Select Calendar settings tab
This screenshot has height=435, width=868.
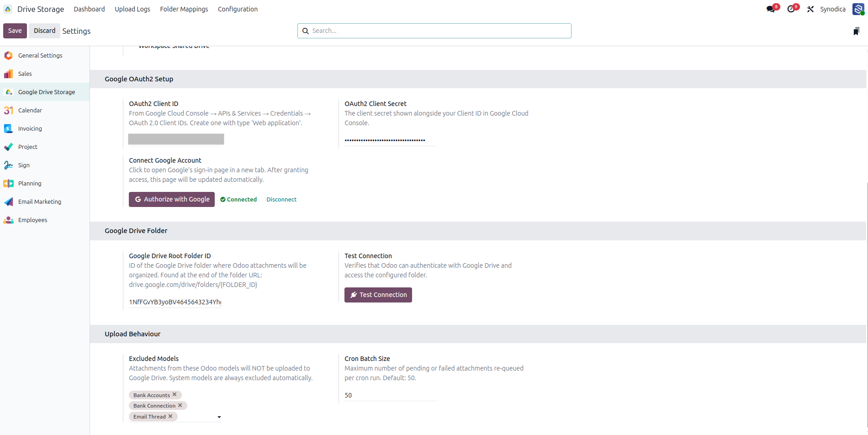pyautogui.click(x=45, y=110)
